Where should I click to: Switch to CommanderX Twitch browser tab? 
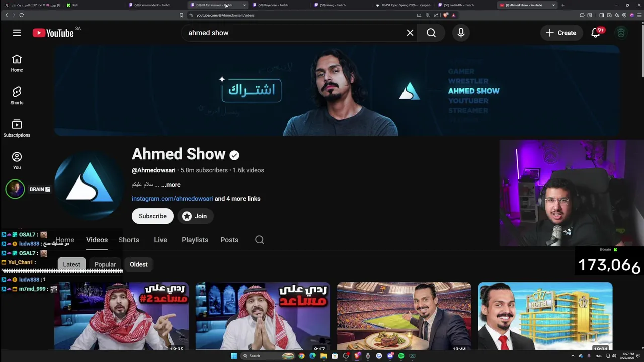pyautogui.click(x=152, y=5)
